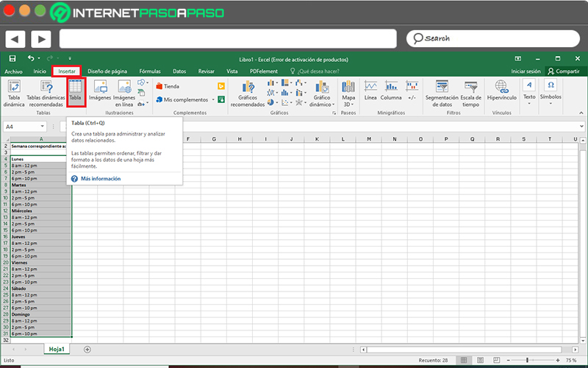Switch to Normal view in status bar
Screen dimensions: 588x368
tap(464, 360)
